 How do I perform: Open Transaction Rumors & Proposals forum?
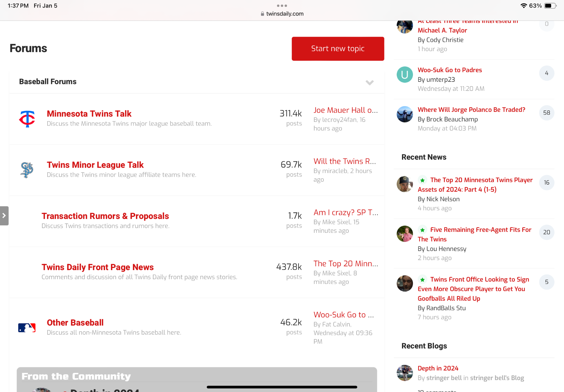(x=105, y=216)
